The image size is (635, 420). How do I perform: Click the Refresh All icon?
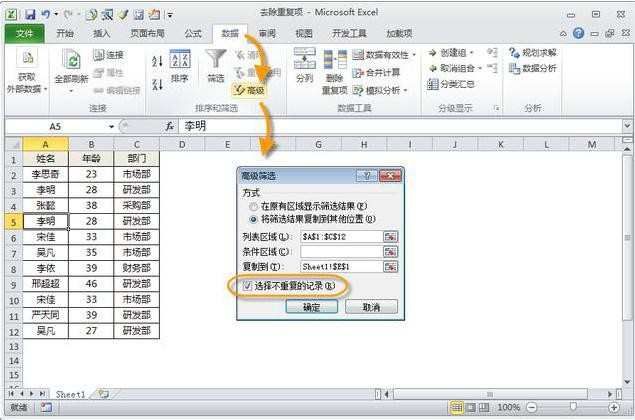point(71,60)
